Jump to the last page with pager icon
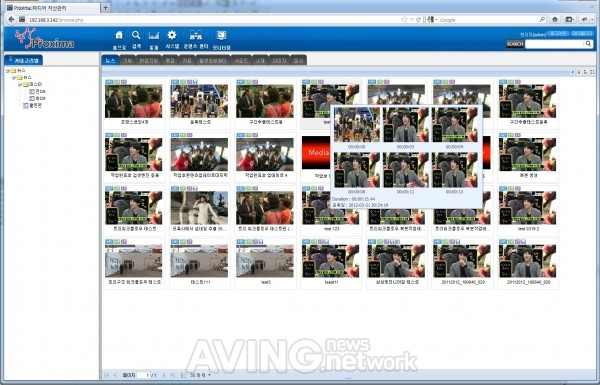The image size is (600, 385). (x=172, y=375)
